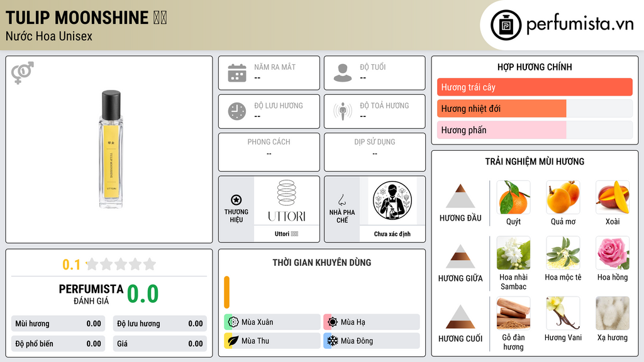Click the calendar icon beside Năm ra mắt
The width and height of the screenshot is (644, 362).
[x=237, y=73]
